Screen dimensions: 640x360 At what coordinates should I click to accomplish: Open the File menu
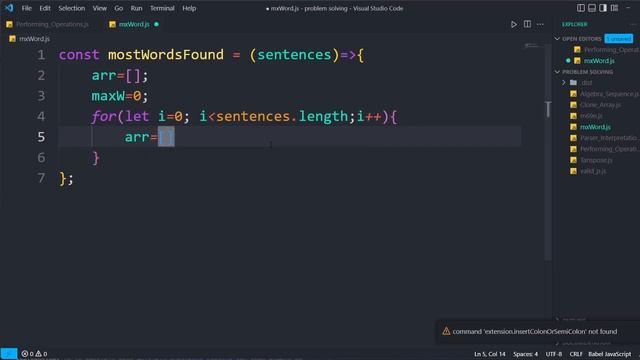(27, 8)
